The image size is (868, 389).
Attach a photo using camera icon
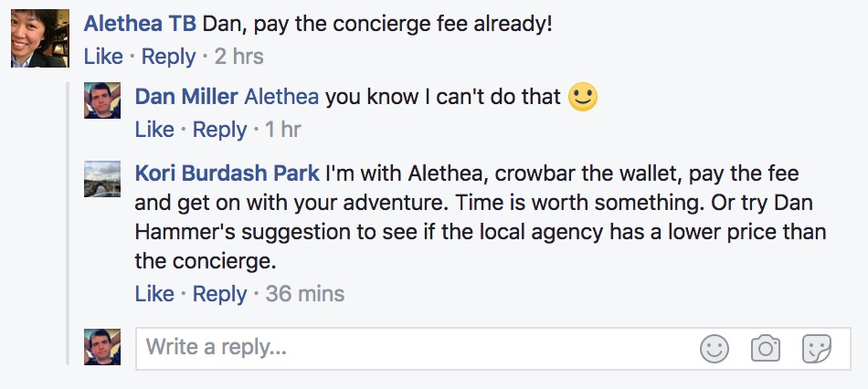(x=765, y=348)
